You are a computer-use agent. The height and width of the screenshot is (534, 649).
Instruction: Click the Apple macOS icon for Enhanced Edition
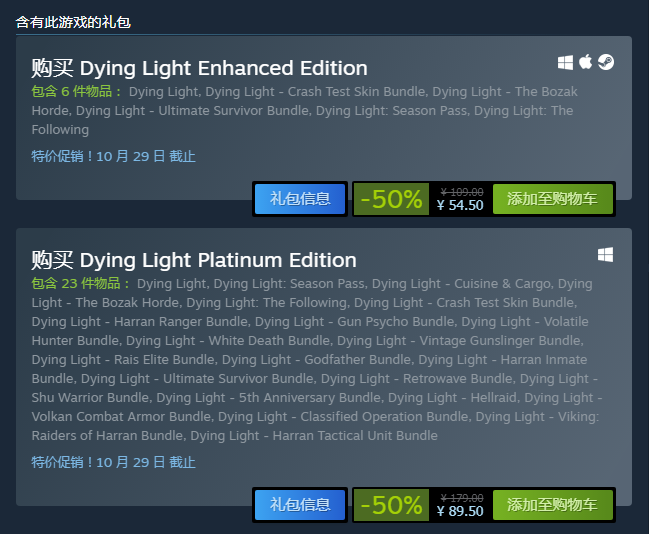pyautogui.click(x=585, y=62)
